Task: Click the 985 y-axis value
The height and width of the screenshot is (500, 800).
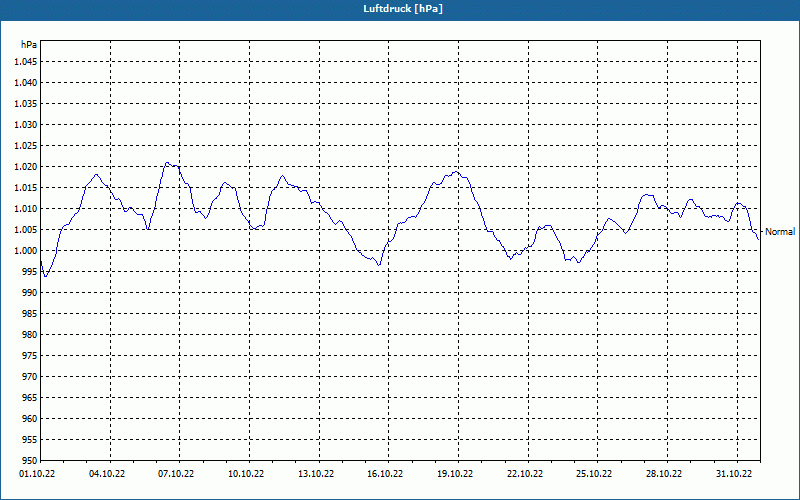Action: coord(30,314)
